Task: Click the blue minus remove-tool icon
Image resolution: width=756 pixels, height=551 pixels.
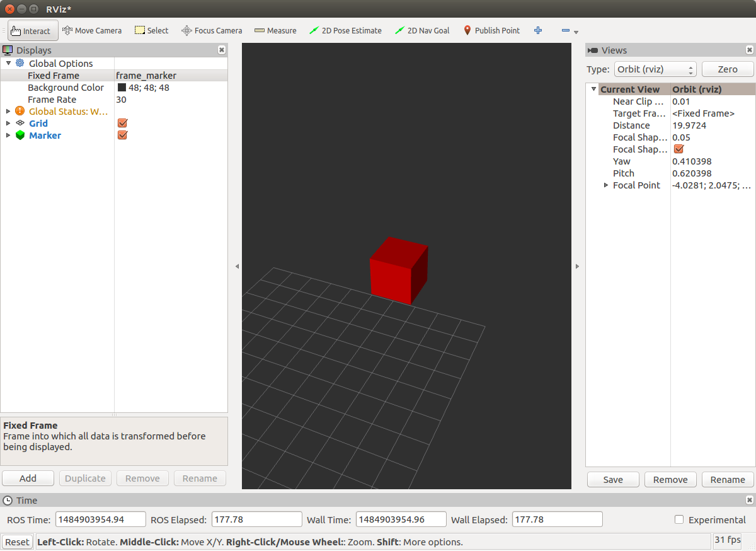Action: coord(565,30)
